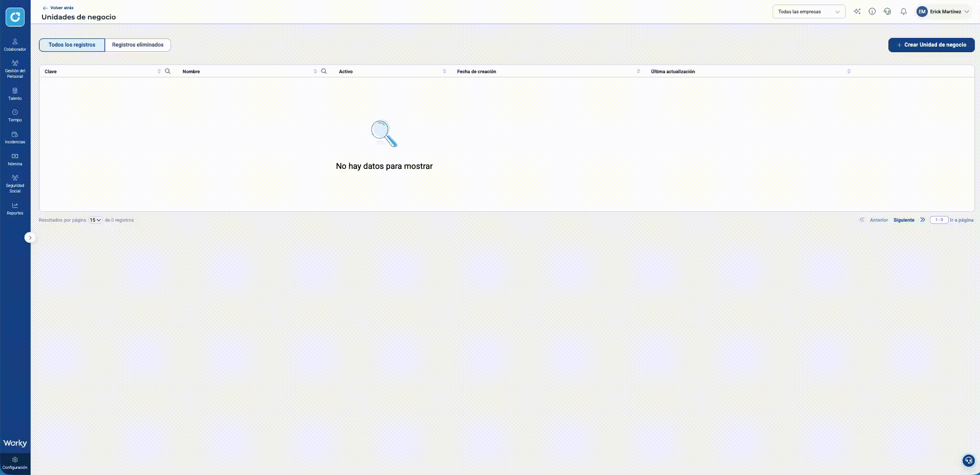This screenshot has width=980, height=475.
Task: Search by Nombre column magnifier
Action: click(324, 71)
